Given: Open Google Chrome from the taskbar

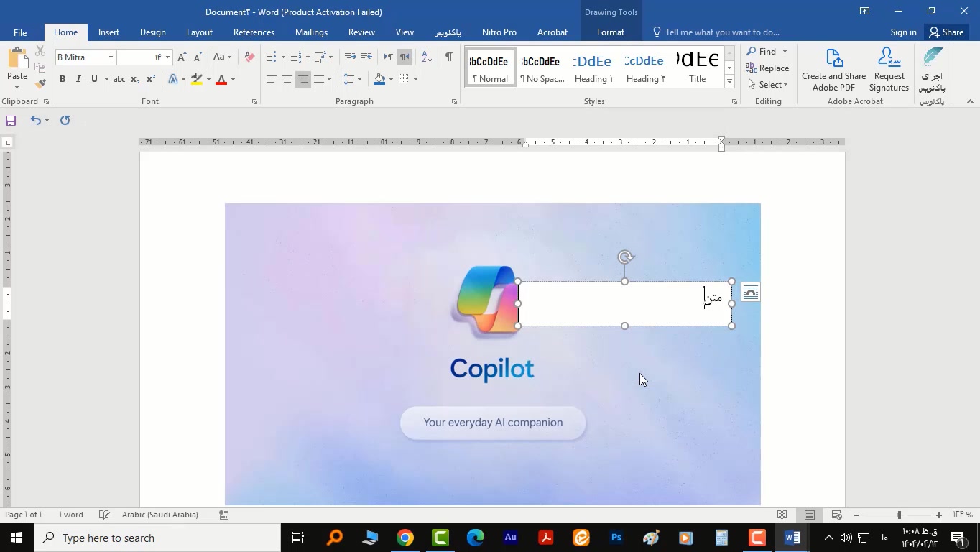Looking at the screenshot, I should pyautogui.click(x=405, y=538).
